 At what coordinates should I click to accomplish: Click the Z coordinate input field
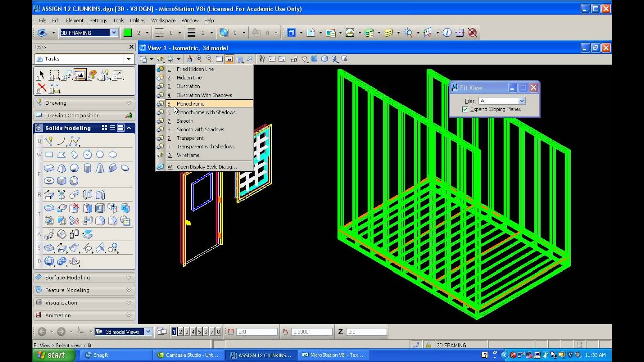[x=366, y=332]
